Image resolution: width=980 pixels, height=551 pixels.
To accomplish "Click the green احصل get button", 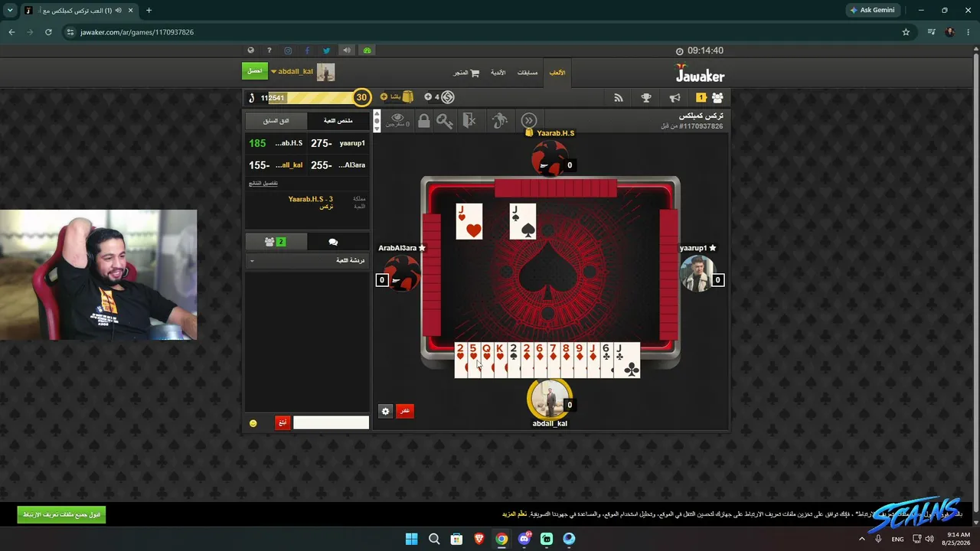I will tap(255, 71).
